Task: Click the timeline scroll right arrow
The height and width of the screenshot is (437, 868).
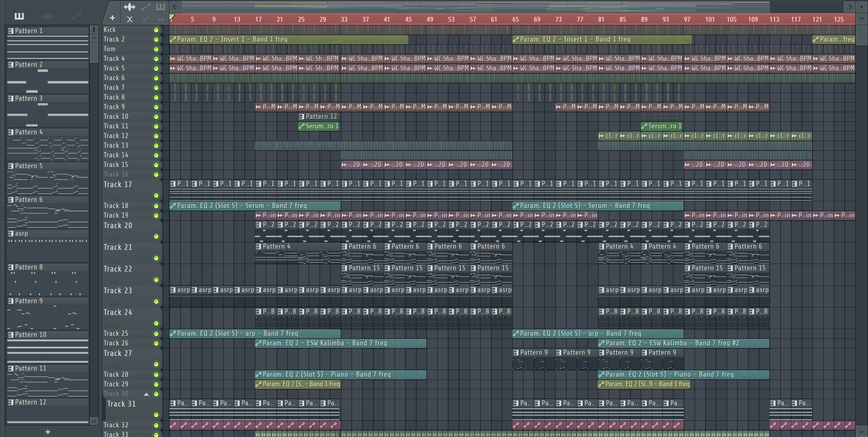Action: click(850, 6)
